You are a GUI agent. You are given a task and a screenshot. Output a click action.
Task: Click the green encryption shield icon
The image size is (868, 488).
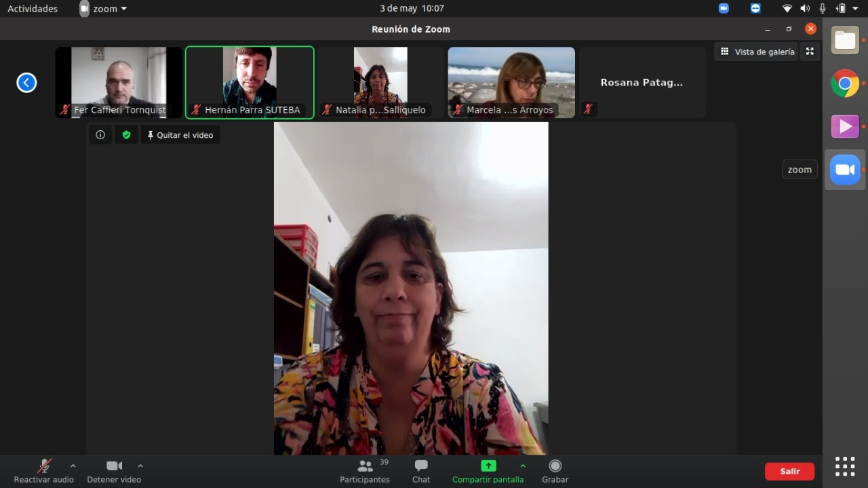coord(126,135)
